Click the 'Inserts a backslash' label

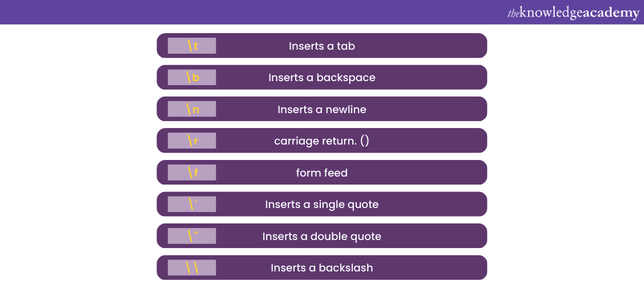click(x=321, y=267)
